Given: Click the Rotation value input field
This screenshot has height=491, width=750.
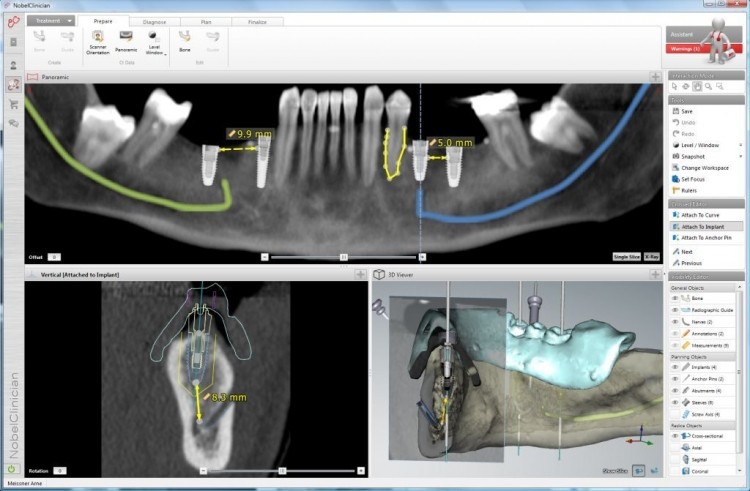Looking at the screenshot, I should [60, 471].
